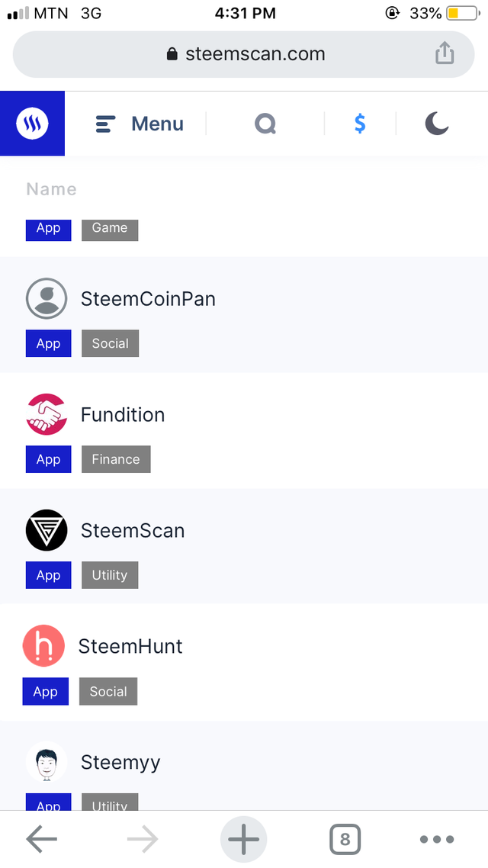
Task: Click the Steem logo home icon
Action: (32, 124)
